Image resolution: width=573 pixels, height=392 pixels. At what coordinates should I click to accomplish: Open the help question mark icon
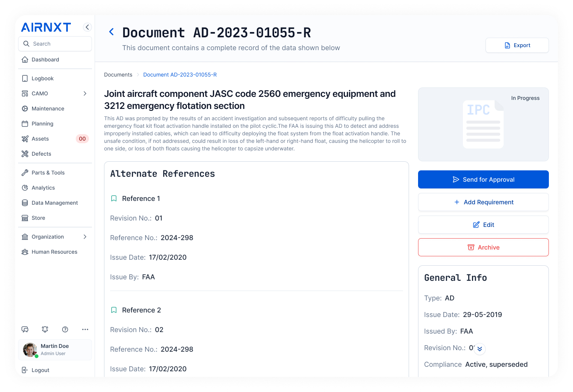[65, 329]
